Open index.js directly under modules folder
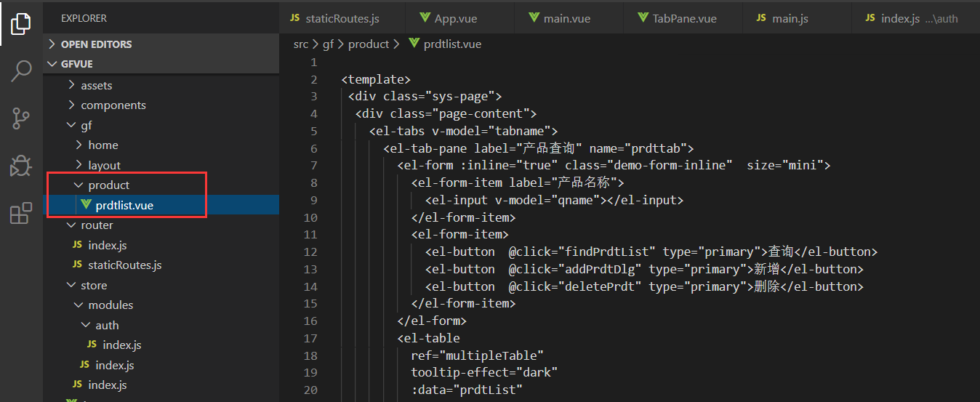The image size is (980, 402). 161,365
